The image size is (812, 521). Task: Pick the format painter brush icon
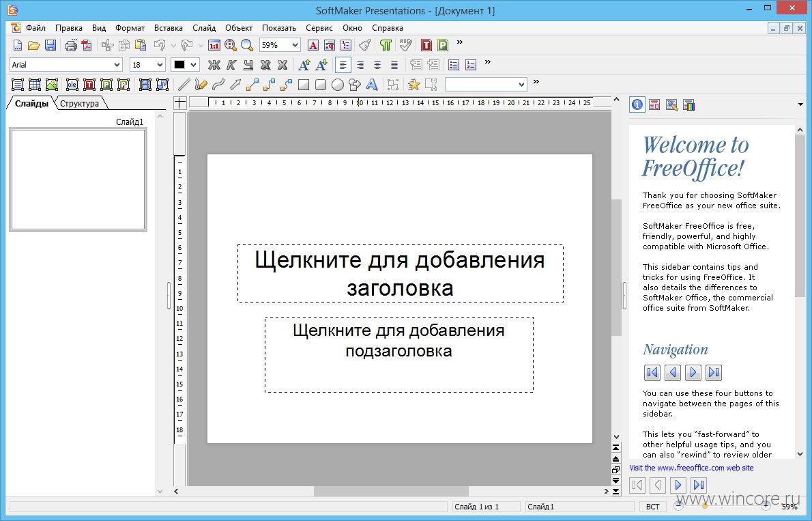pos(365,46)
